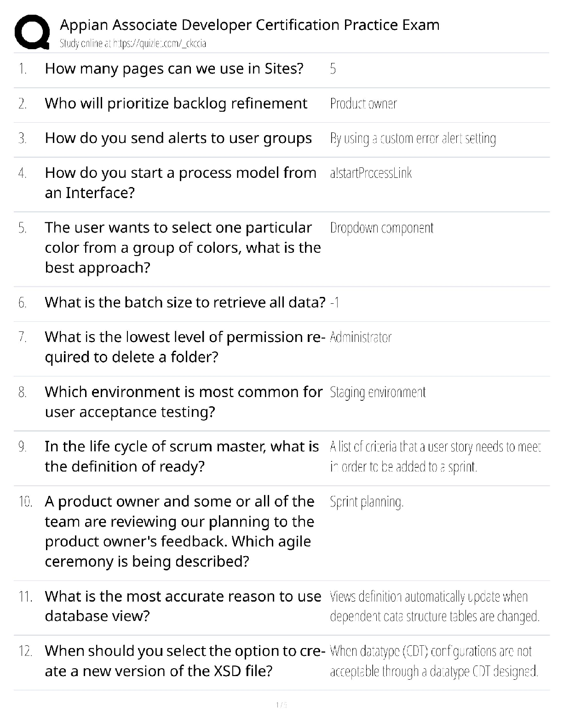Click question 6 about batch size
Viewport: 563px width, 728px height.
click(185, 302)
